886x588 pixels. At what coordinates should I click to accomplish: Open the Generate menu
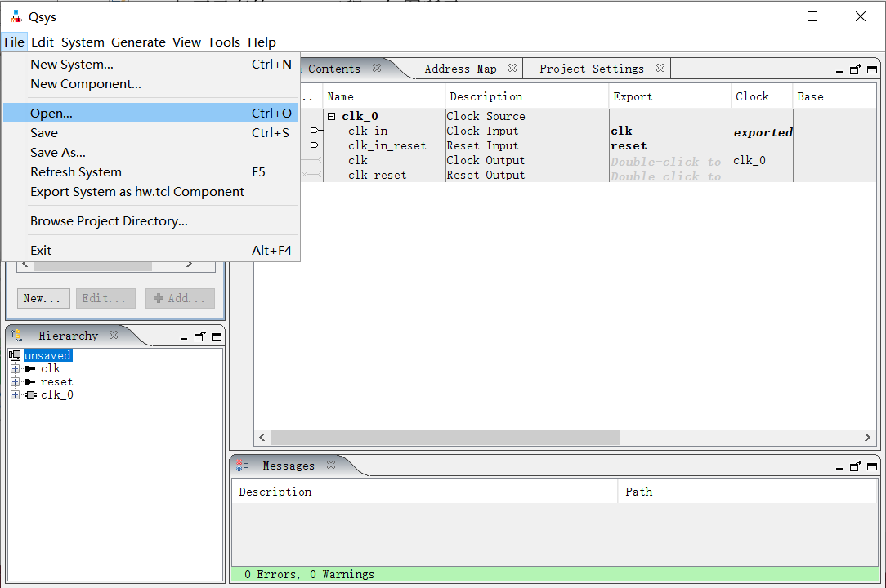click(138, 42)
